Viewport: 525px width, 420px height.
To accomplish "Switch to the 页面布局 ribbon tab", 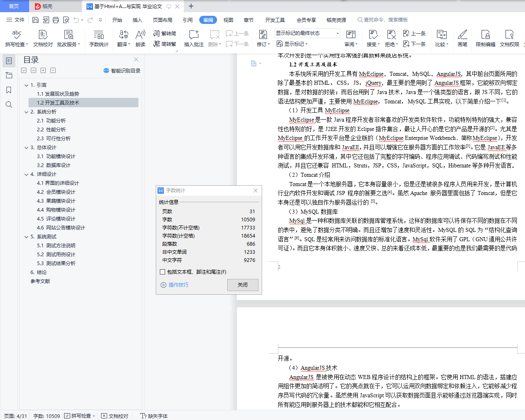I will click(x=163, y=20).
